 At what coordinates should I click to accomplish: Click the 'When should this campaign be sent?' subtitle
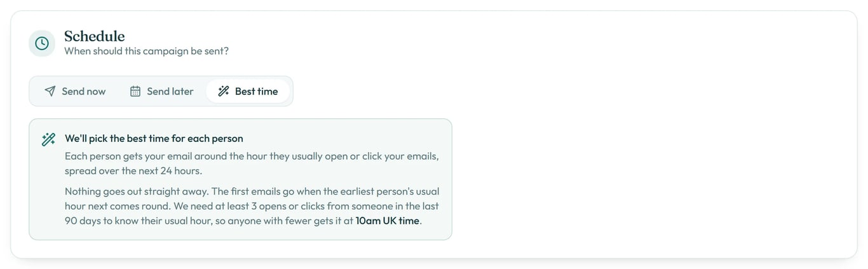[x=146, y=51]
